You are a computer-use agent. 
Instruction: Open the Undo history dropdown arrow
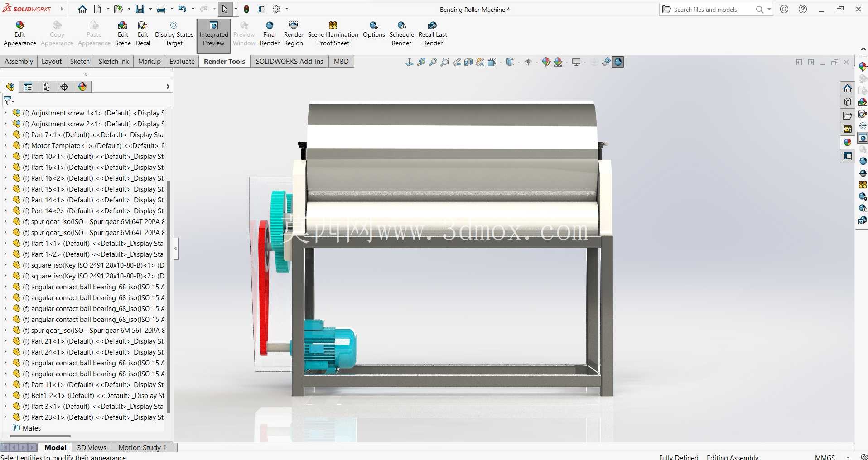pyautogui.click(x=193, y=9)
